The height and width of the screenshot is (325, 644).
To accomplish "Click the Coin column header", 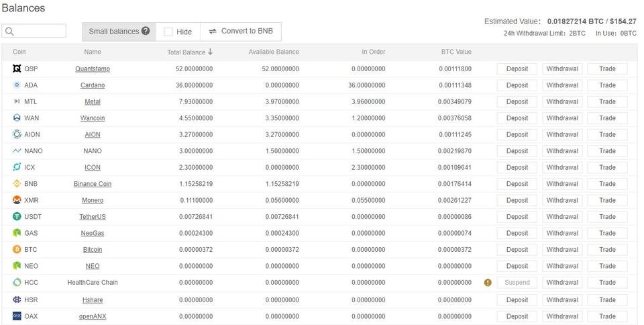I will point(19,52).
